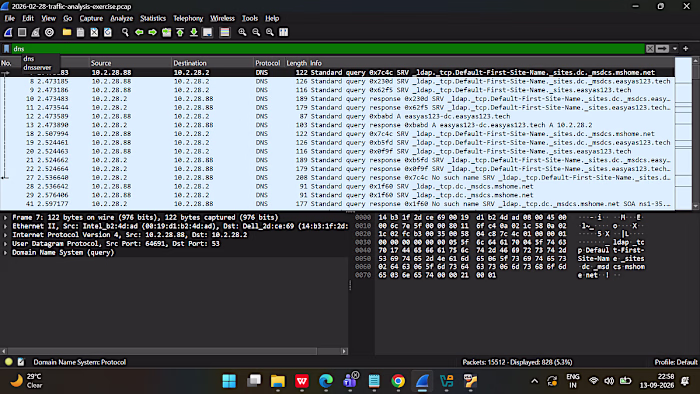Zoom out on packet text
The height and width of the screenshot is (394, 700).
point(256,32)
